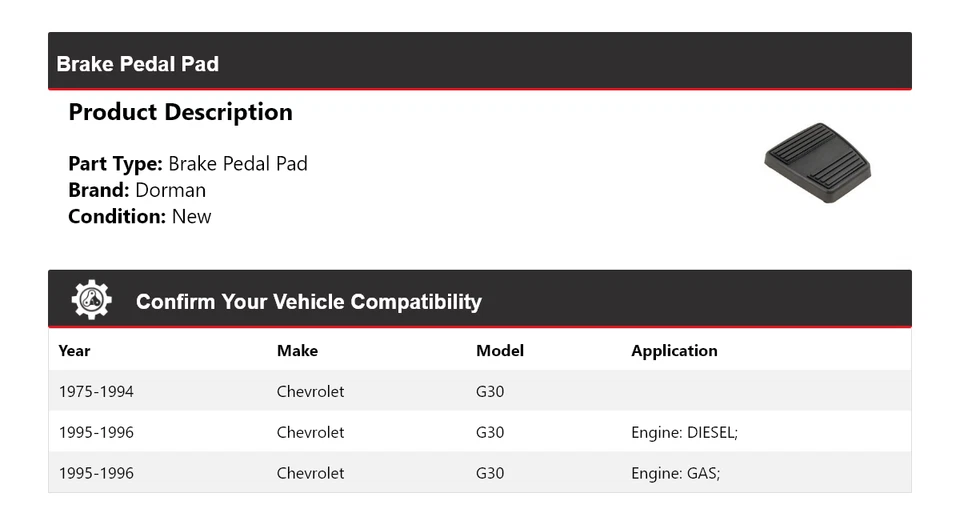Click the gear compatibility icon

point(92,300)
